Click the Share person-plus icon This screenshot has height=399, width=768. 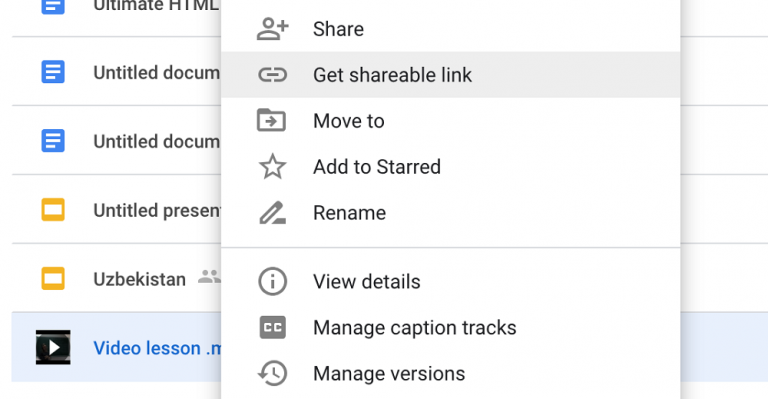tap(272, 29)
